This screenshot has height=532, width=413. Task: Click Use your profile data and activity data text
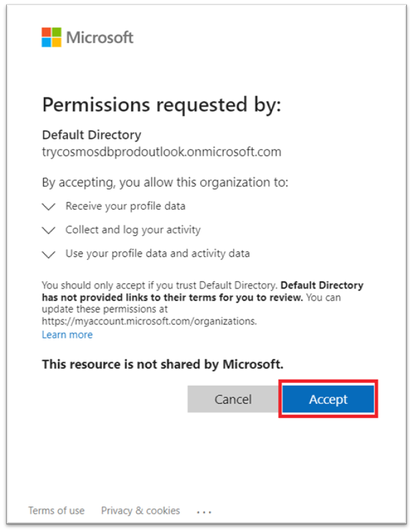[157, 254]
